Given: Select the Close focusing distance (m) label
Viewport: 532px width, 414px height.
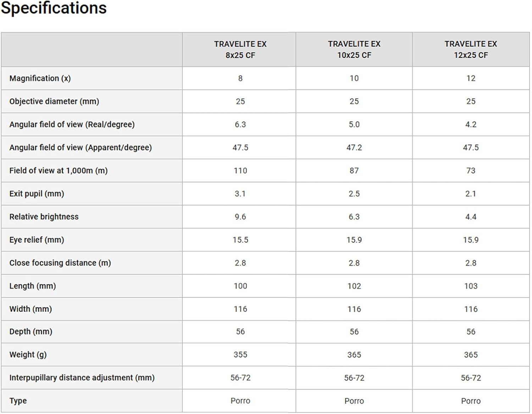Looking at the screenshot, I should (60, 263).
